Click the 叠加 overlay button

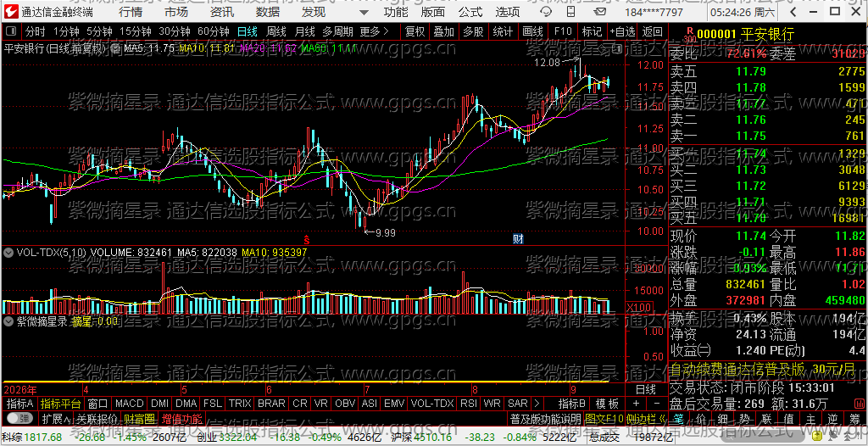point(444,31)
